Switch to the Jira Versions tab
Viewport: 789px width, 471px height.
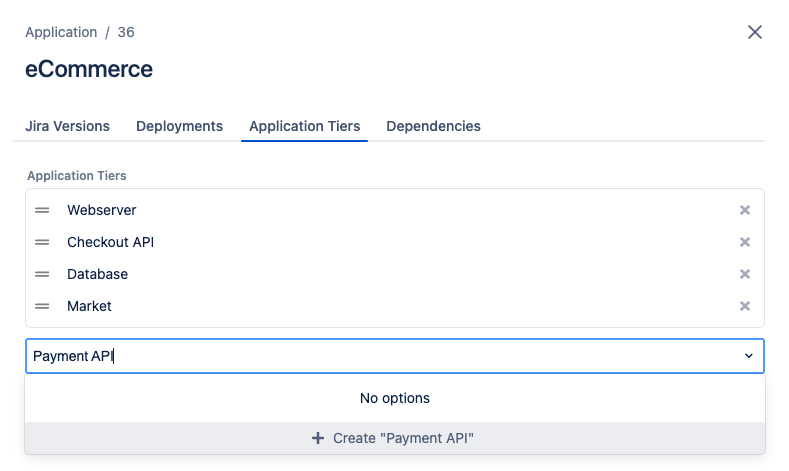point(67,126)
